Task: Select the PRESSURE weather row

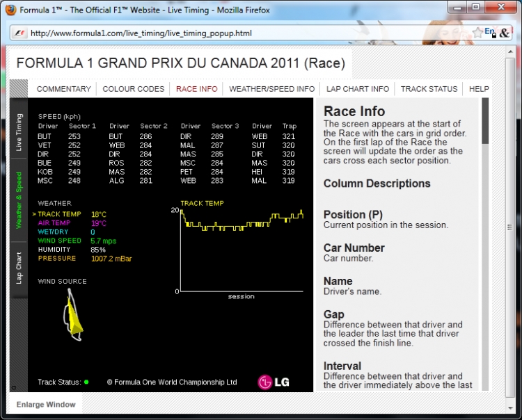Action: click(x=85, y=259)
